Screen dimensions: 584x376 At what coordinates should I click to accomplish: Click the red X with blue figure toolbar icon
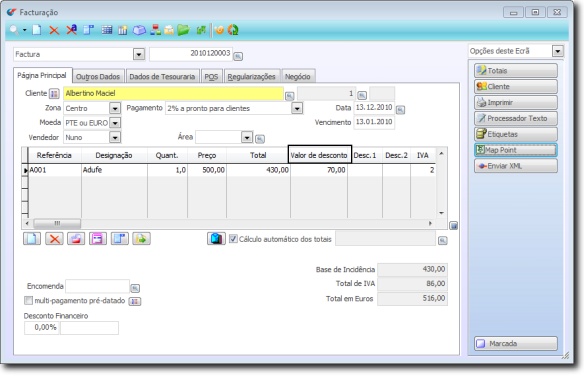71,29
